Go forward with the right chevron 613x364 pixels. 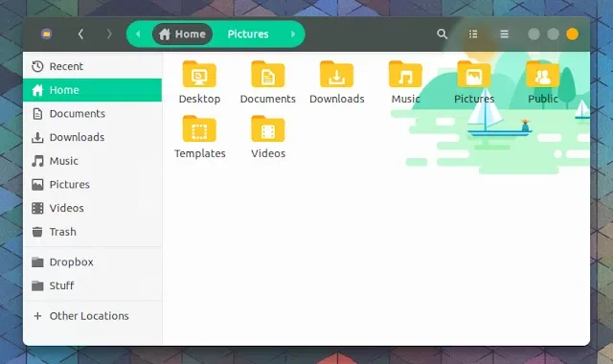click(x=109, y=34)
